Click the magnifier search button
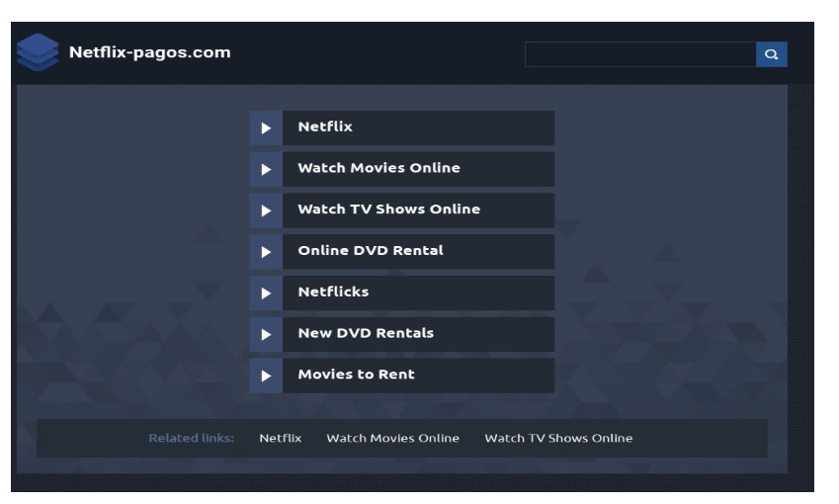Image resolution: width=839 pixels, height=504 pixels. point(771,54)
